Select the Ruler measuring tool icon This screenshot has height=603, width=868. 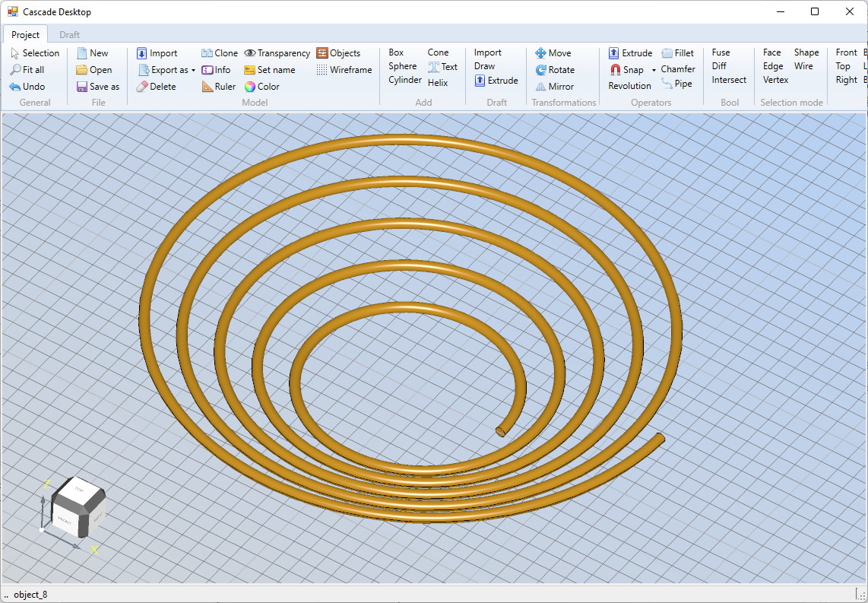click(208, 87)
